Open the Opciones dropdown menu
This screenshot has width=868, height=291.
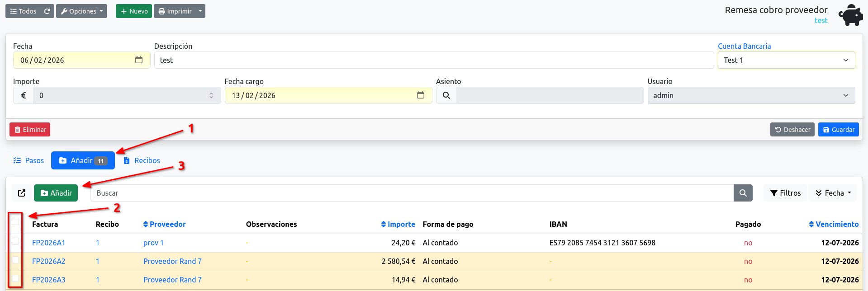[x=81, y=11]
